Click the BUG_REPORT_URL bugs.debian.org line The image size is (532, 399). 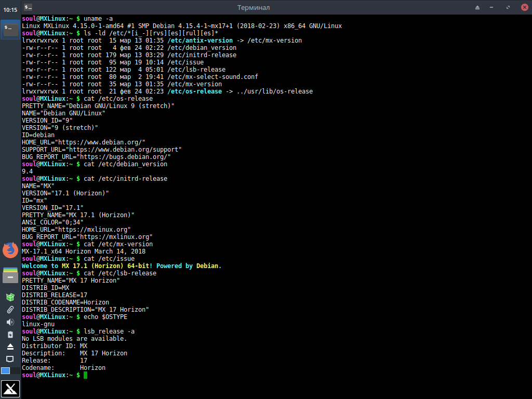[x=96, y=157]
